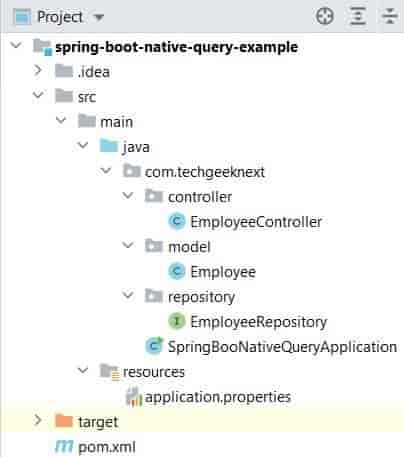Click the application.properties file icon
Image resolution: width=404 pixels, height=457 pixels.
point(134,396)
